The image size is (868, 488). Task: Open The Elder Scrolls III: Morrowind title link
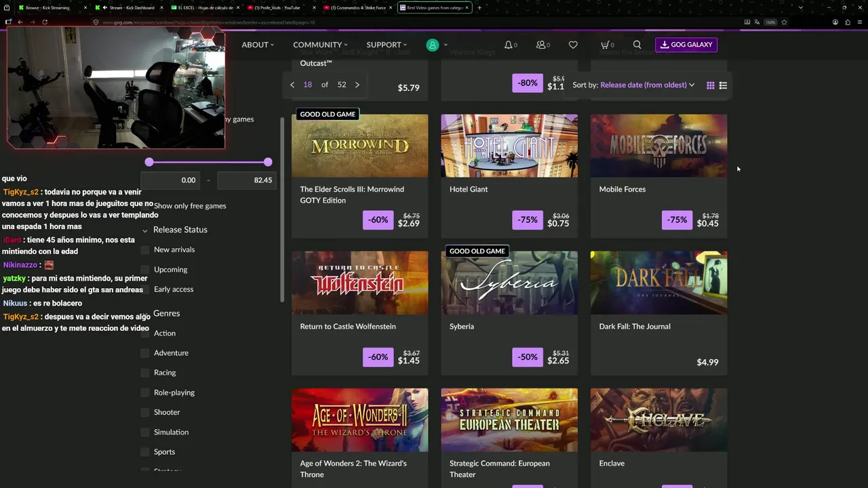tap(352, 195)
